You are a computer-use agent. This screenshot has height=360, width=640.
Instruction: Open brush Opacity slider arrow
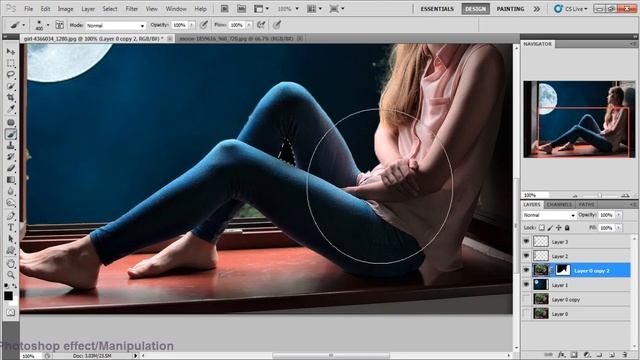(191, 25)
